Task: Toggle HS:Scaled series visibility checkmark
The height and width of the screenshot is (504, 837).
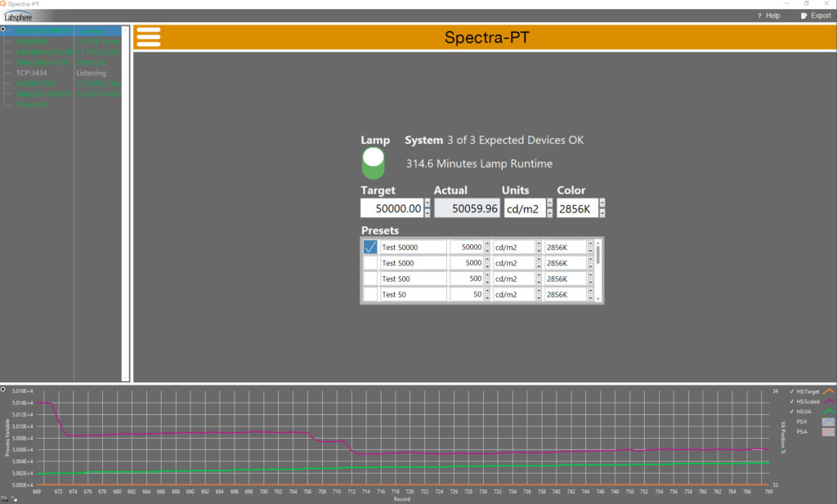Action: [x=791, y=402]
